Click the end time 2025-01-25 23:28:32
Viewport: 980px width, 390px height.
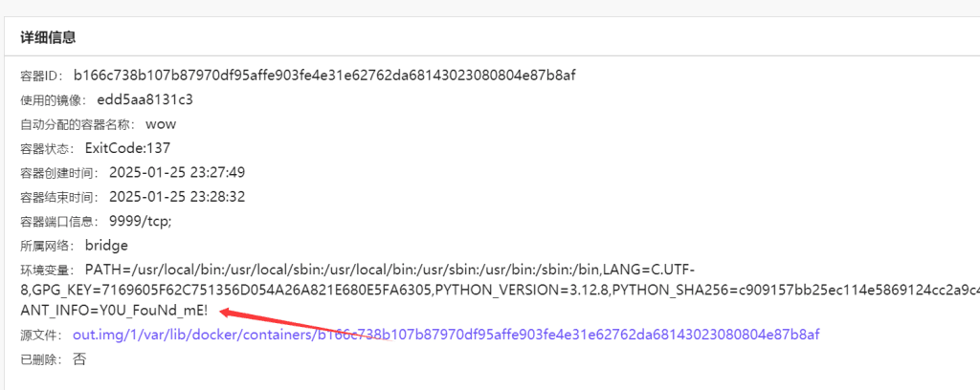tap(177, 197)
